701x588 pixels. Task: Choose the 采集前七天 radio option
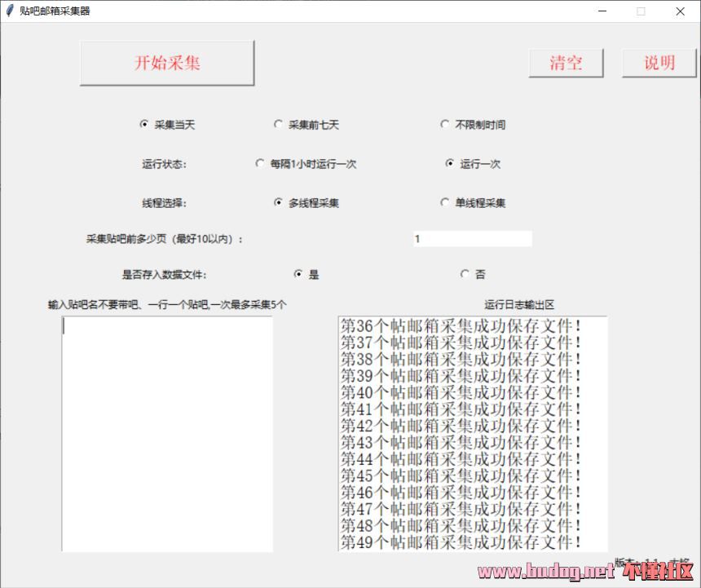[279, 125]
